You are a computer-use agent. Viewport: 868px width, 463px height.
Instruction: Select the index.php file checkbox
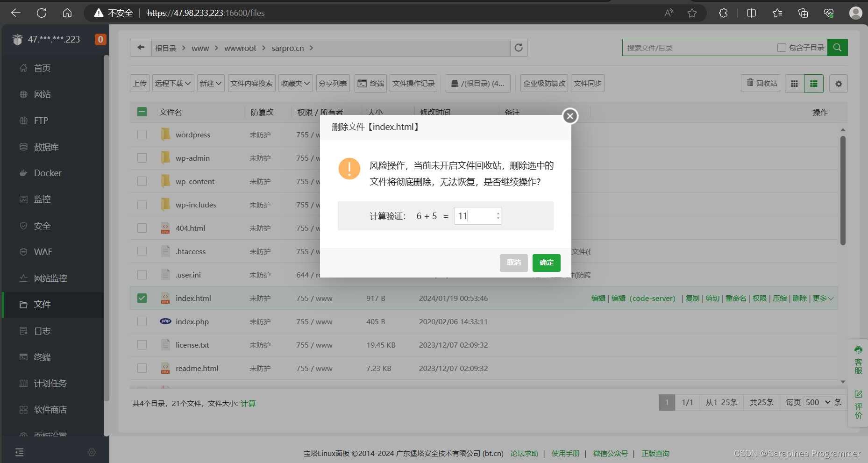coord(142,321)
